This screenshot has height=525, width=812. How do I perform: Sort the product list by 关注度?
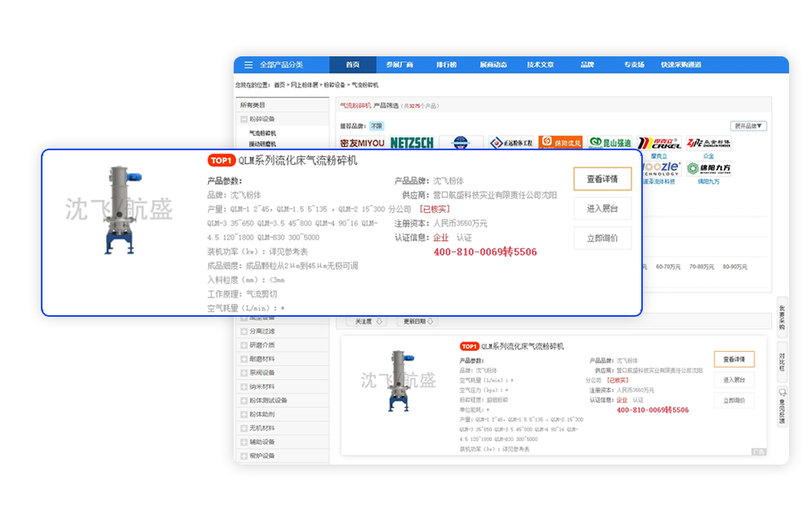pyautogui.click(x=368, y=322)
